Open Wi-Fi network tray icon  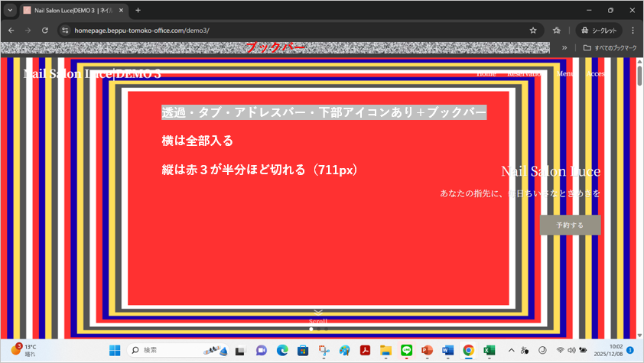560,350
